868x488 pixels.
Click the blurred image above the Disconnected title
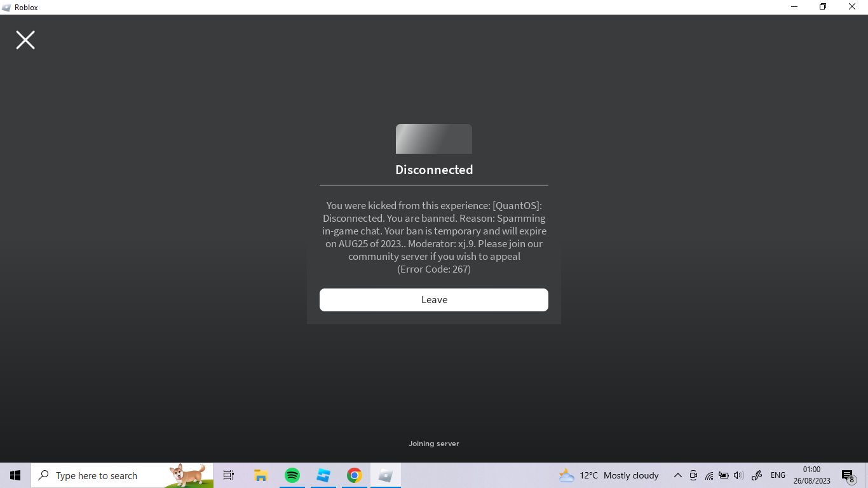coord(434,139)
